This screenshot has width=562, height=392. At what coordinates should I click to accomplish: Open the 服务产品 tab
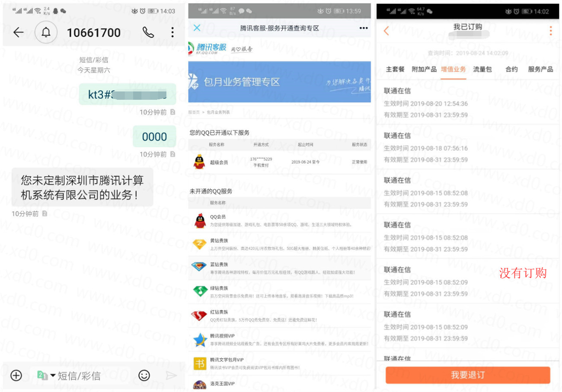[x=540, y=69]
